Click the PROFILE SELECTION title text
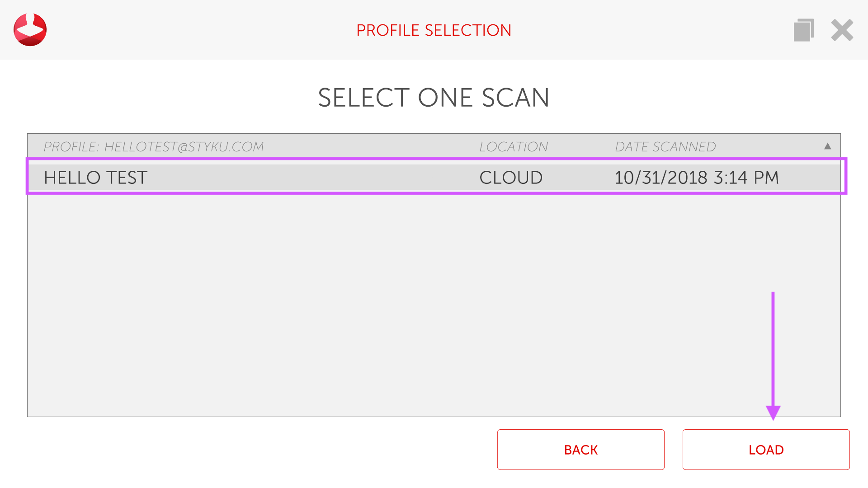Viewport: 868px width, 488px height. [x=434, y=30]
